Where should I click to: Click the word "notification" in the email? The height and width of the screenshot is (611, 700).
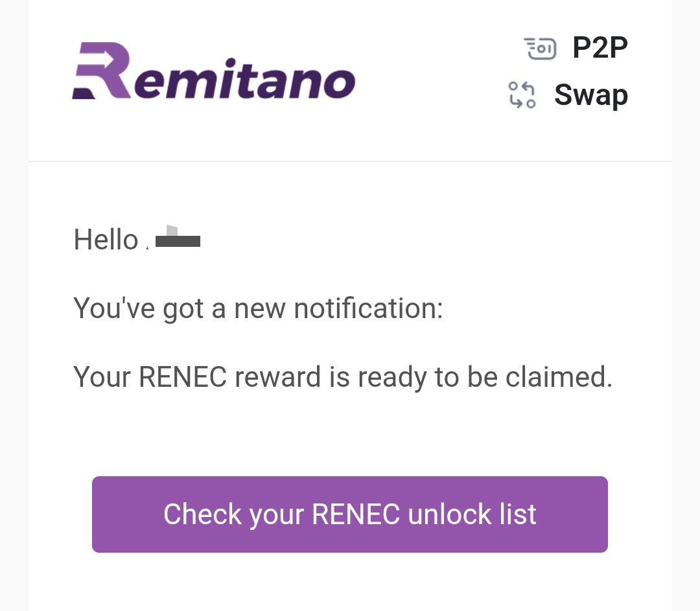[x=368, y=308]
